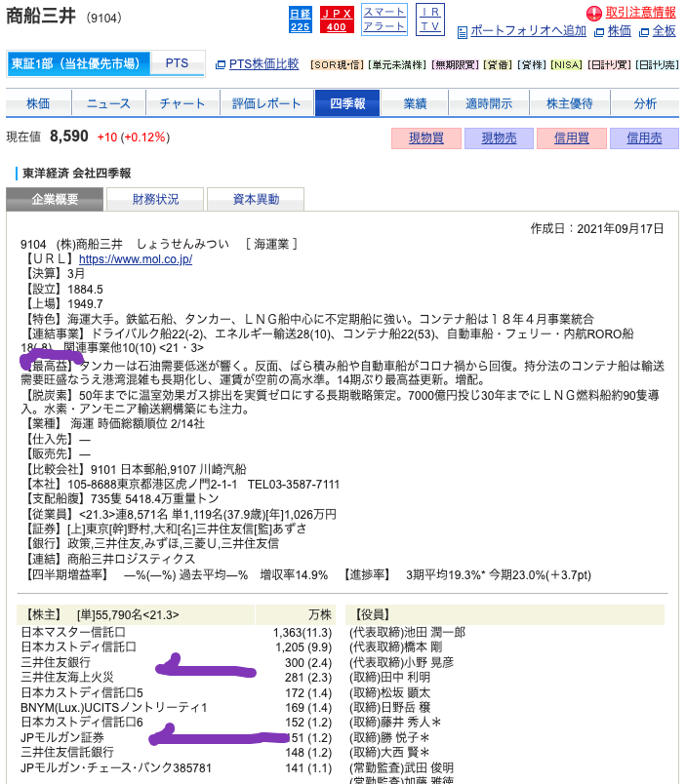Viewport: 686px width, 784px height.
Task: Click 三井住友信託銀行 shareholder row
Action: 176,753
